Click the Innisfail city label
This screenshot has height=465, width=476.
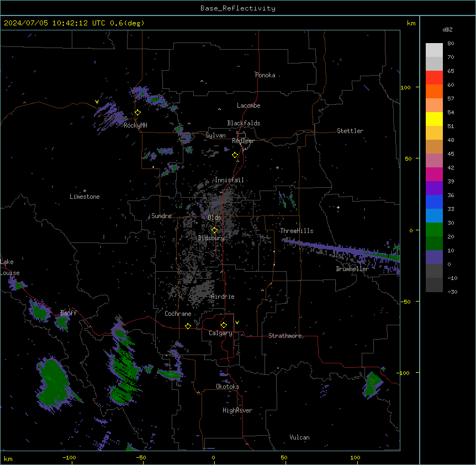[x=230, y=180]
